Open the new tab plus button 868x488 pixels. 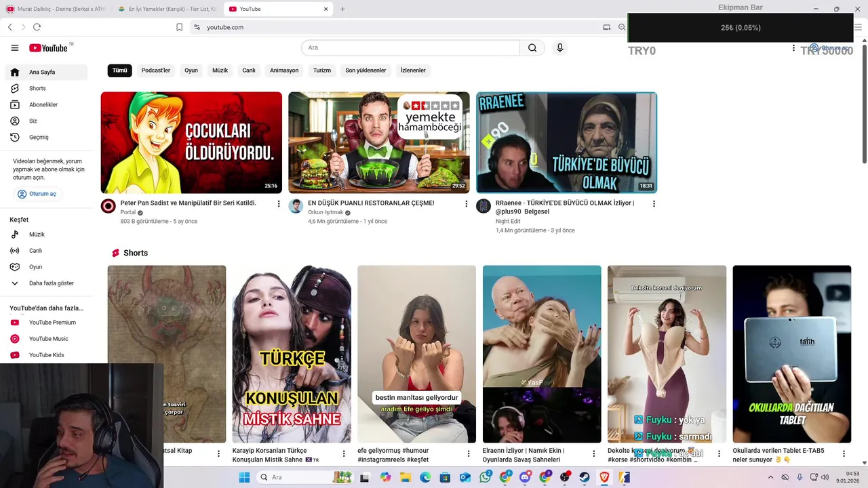click(342, 9)
